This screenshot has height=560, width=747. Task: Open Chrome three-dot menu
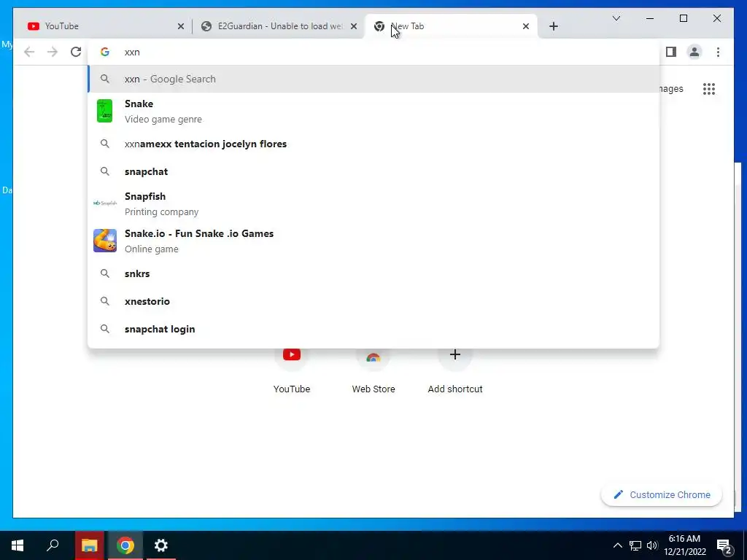[x=718, y=52]
